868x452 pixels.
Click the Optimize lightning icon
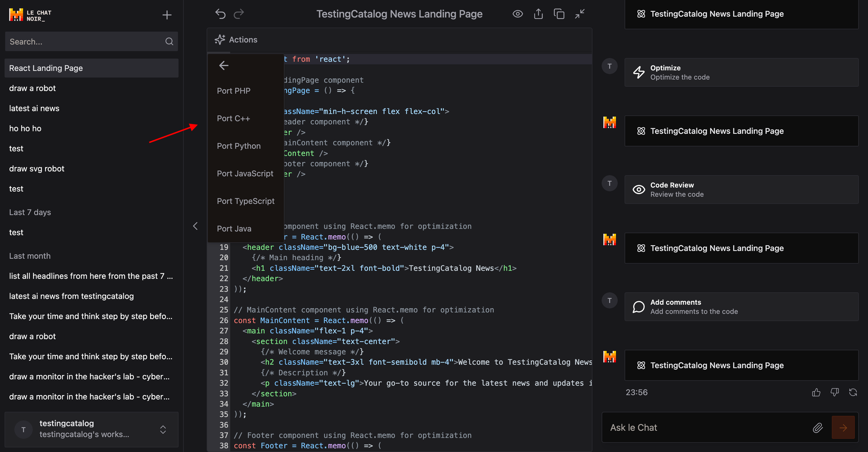639,73
